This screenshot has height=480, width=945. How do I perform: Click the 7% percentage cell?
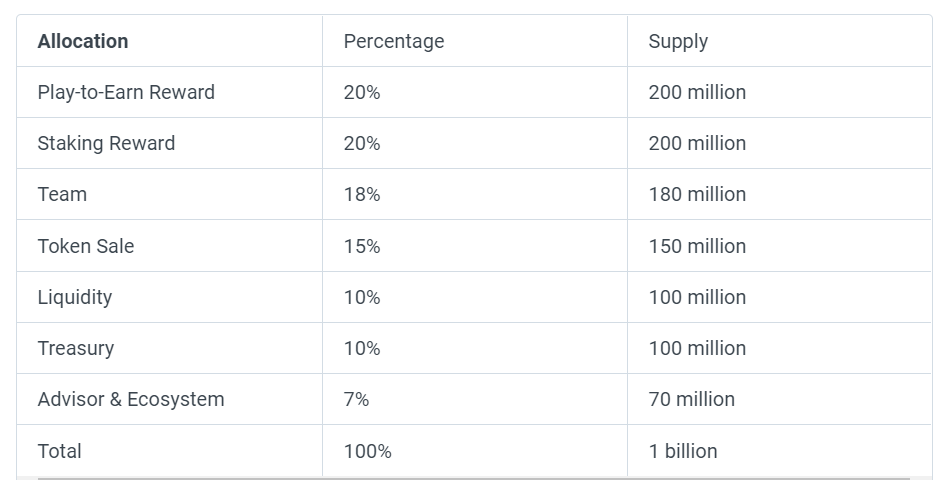click(356, 399)
